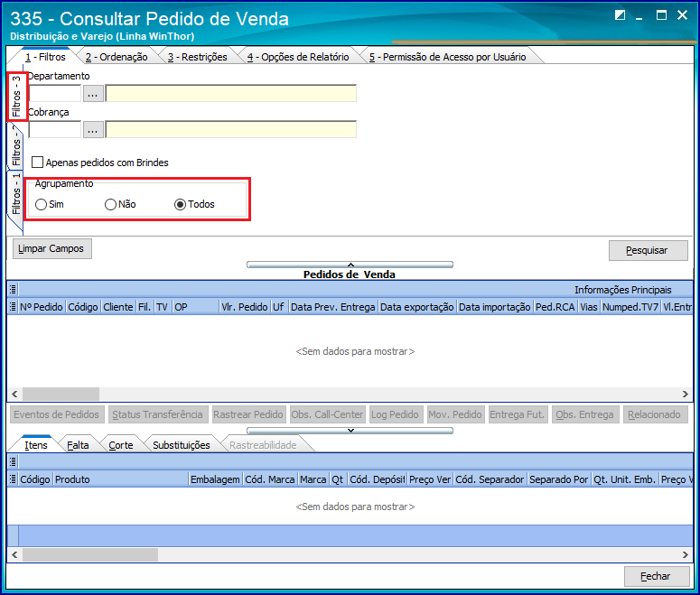
Task: Click items grid horizontal scrollbar thumb
Action: coord(90,555)
